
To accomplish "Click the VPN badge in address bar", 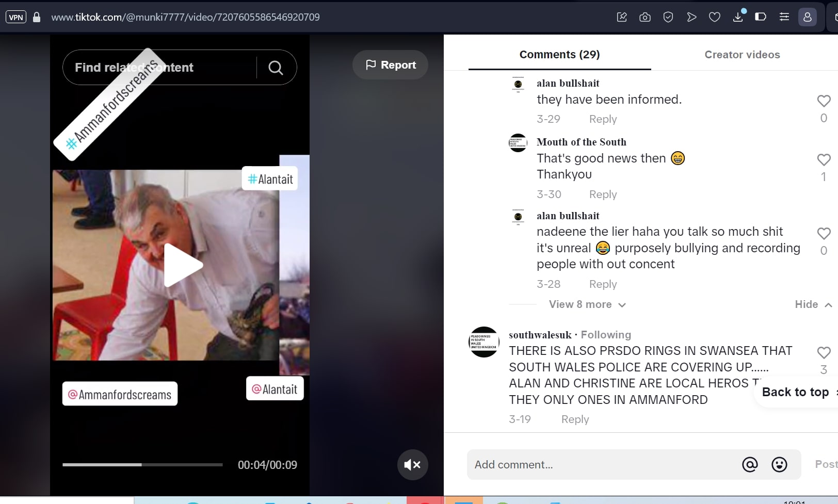I will 16,18.
